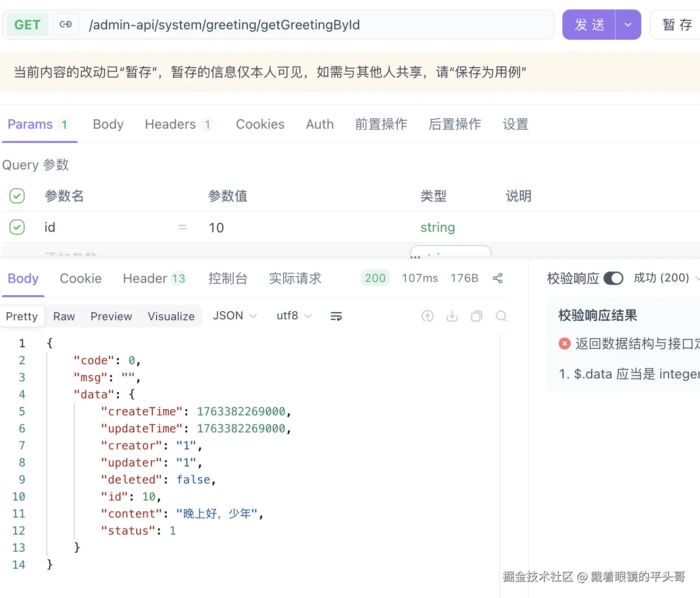
Task: Click the 校验响应结果 heading
Action: click(x=598, y=316)
